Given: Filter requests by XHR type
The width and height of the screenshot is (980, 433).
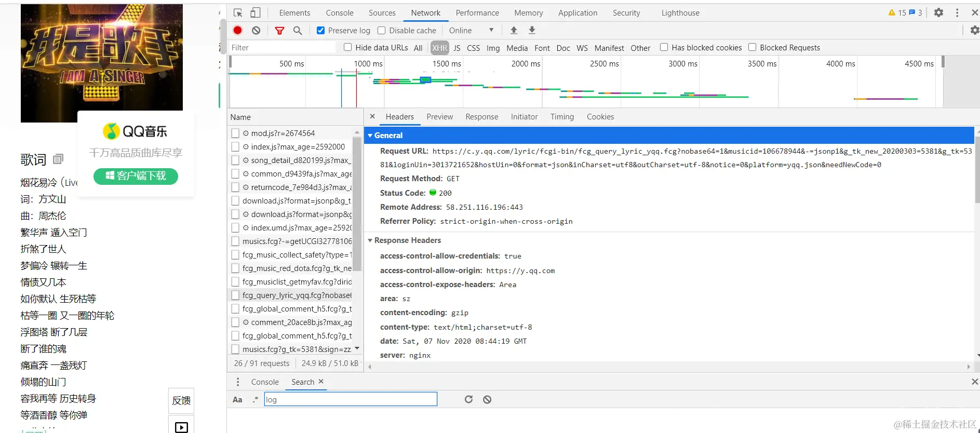Looking at the screenshot, I should tap(439, 48).
